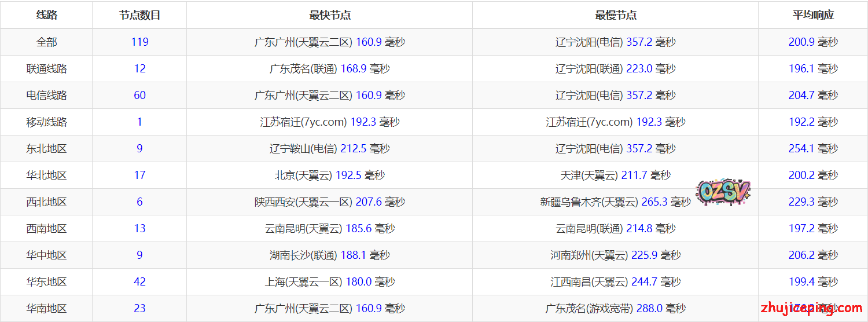Click 天津(天翼云) 211.7 毫秒 slowest node
Screen dimensions: 868x322
[615, 175]
